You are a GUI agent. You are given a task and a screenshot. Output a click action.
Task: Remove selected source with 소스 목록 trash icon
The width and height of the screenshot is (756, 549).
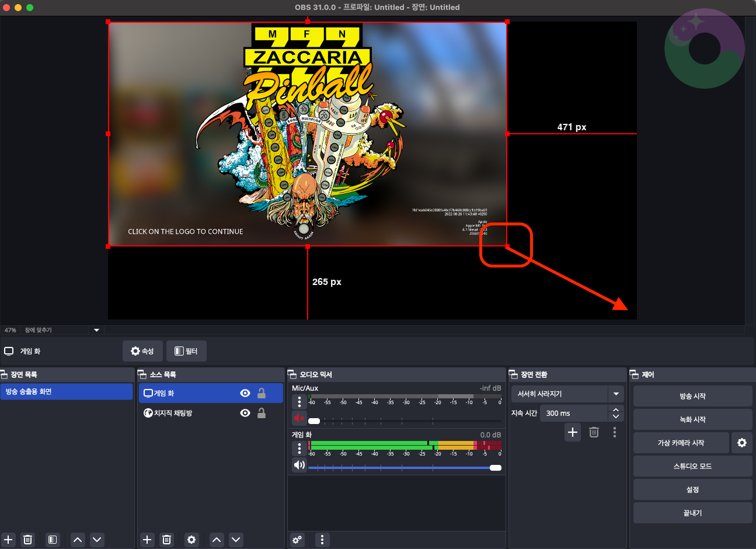click(x=166, y=540)
